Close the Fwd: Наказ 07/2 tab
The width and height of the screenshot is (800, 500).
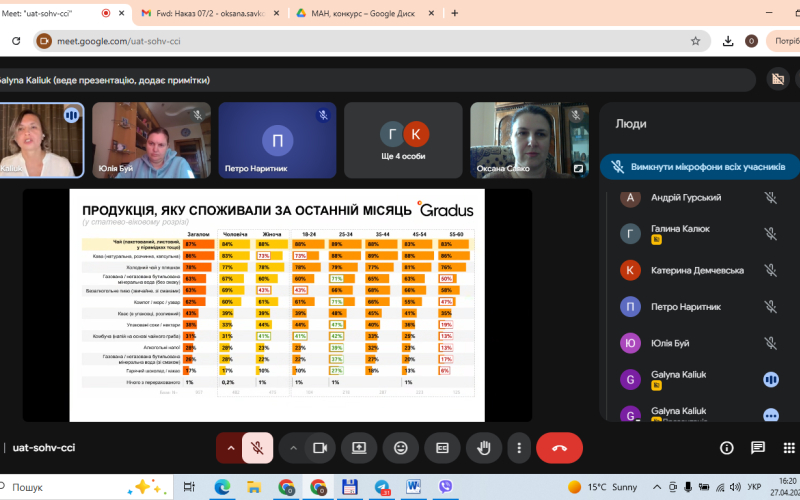click(x=277, y=13)
